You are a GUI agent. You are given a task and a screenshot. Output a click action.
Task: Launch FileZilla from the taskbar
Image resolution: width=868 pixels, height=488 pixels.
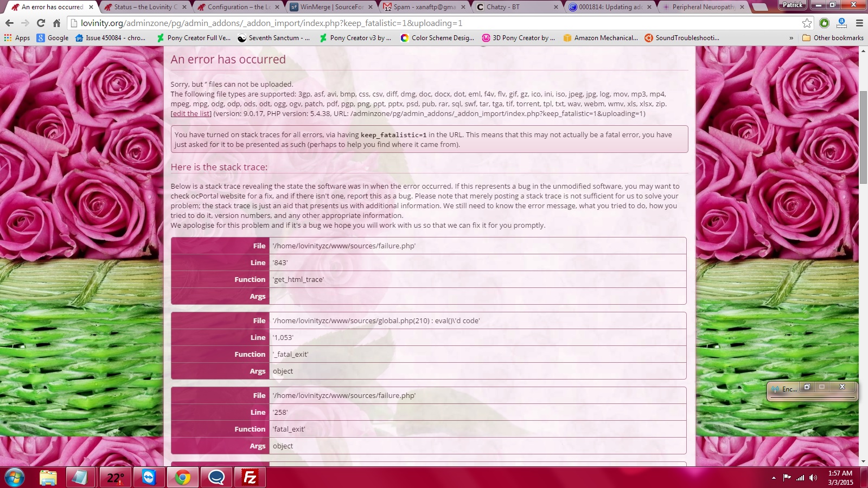coord(250,478)
